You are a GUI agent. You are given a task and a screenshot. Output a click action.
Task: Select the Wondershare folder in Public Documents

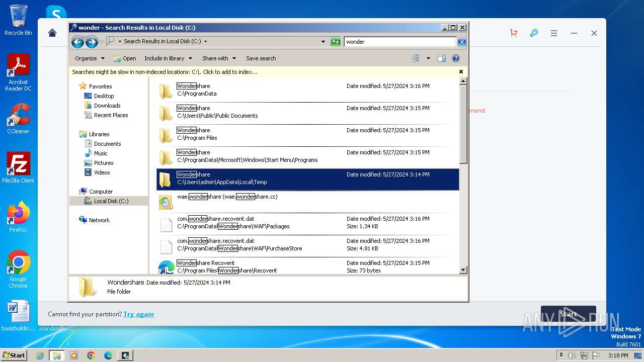click(307, 113)
